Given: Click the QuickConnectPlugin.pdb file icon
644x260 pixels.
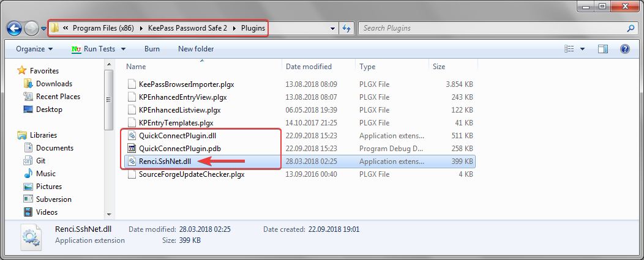Looking at the screenshot, I should click(x=132, y=148).
